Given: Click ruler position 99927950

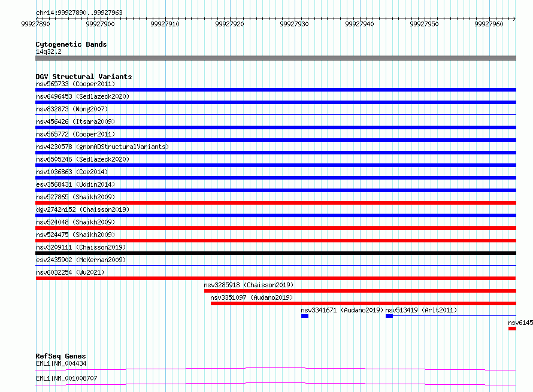Looking at the screenshot, I should [424, 24].
